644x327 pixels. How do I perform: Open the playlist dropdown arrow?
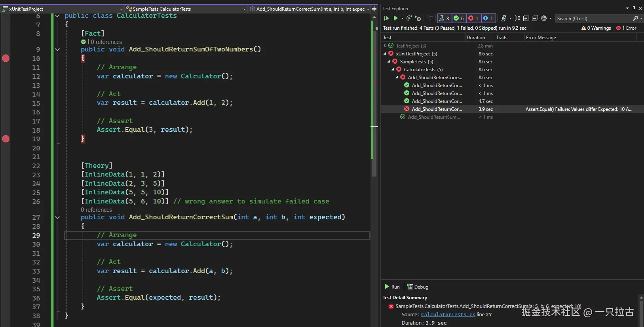510,18
